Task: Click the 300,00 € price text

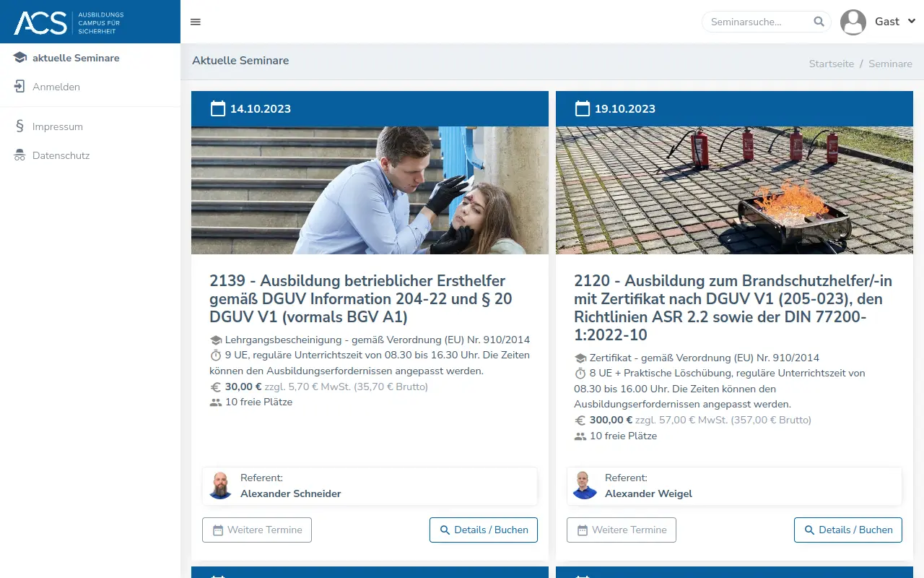Action: (x=611, y=420)
